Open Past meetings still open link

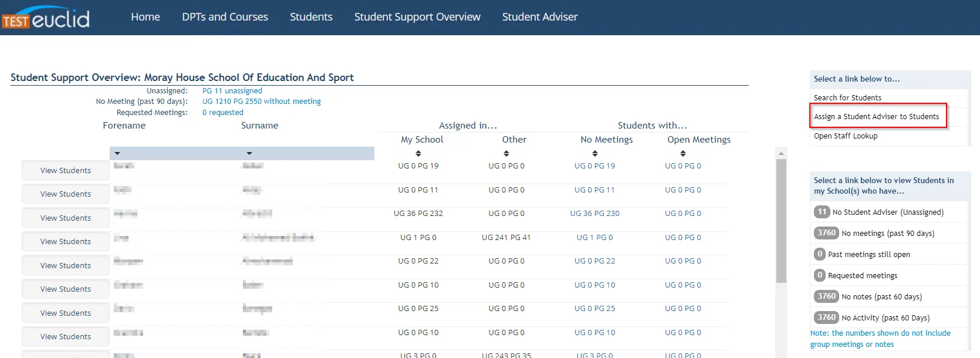[869, 255]
